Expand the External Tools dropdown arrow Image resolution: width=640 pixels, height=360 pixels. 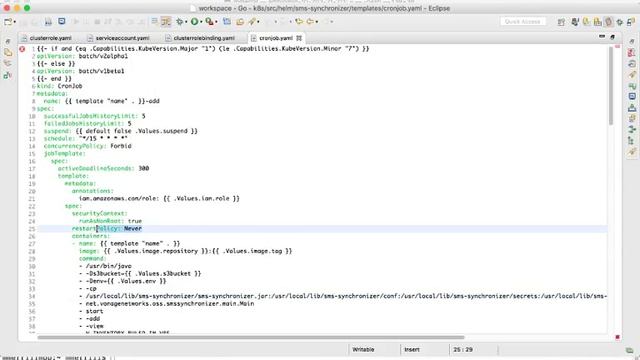point(216,22)
